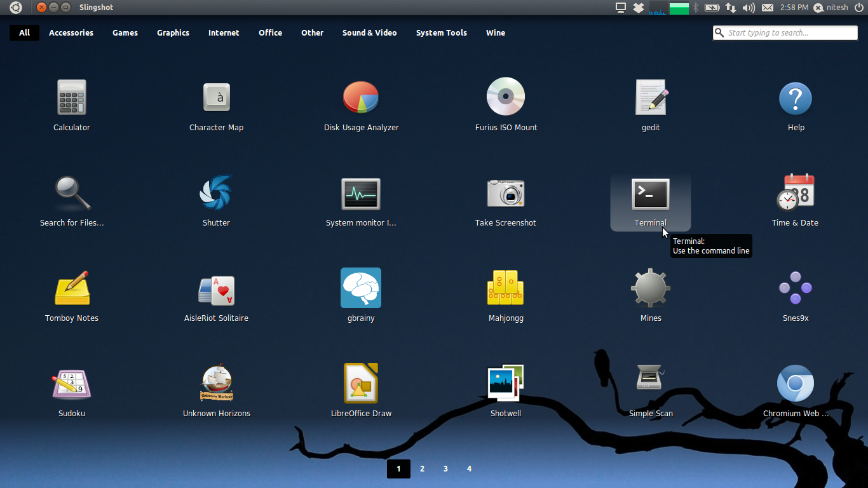Screen dimensions: 868x488
Task: Open the battery indicator menu
Action: (x=712, y=8)
